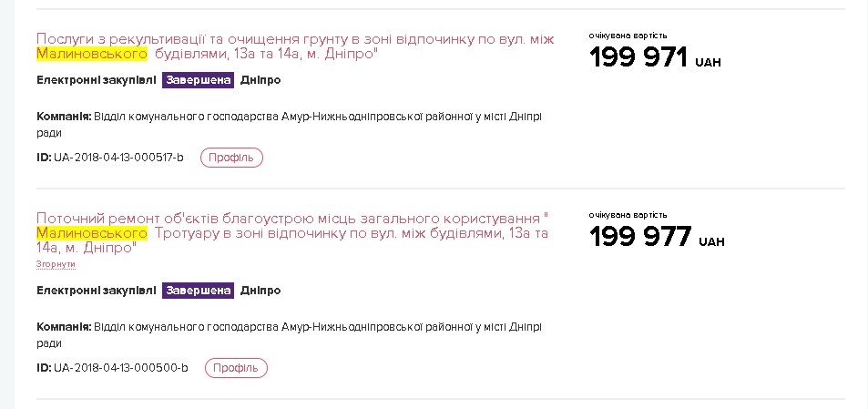This screenshot has width=868, height=409.
Task: Click highlighted 'Малиновського' in the second tender title
Action: [92, 233]
